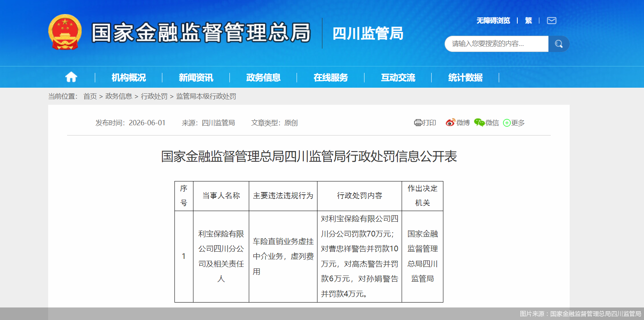644x320 pixels.
Task: Open the 政务信息 menu
Action: click(263, 77)
